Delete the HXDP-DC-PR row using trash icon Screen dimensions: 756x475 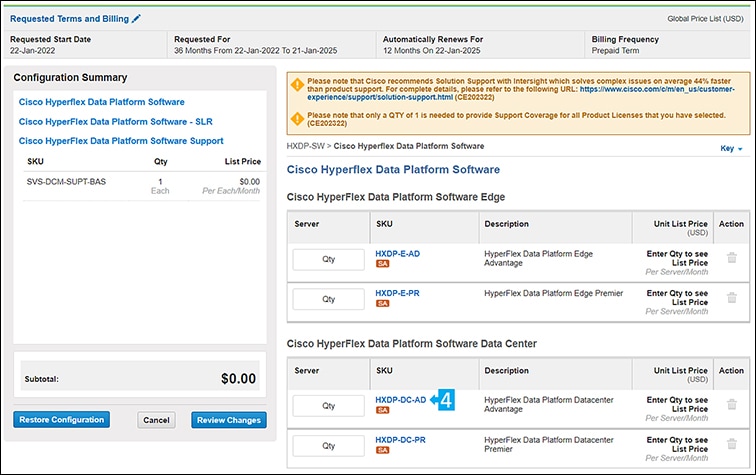[732, 444]
